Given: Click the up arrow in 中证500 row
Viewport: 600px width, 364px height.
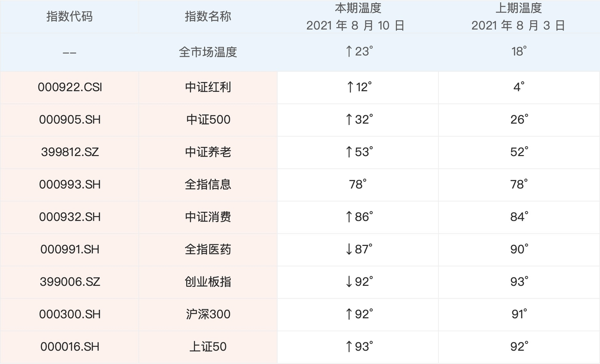Looking at the screenshot, I should coord(349,120).
